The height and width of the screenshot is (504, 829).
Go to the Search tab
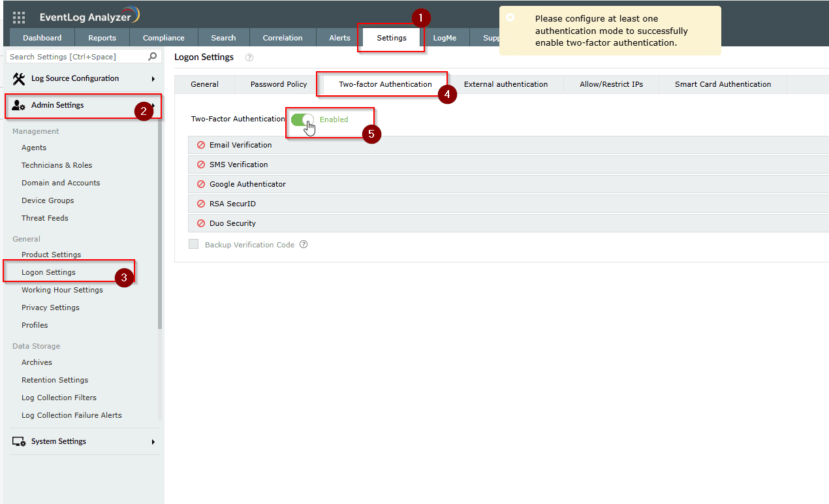[223, 38]
